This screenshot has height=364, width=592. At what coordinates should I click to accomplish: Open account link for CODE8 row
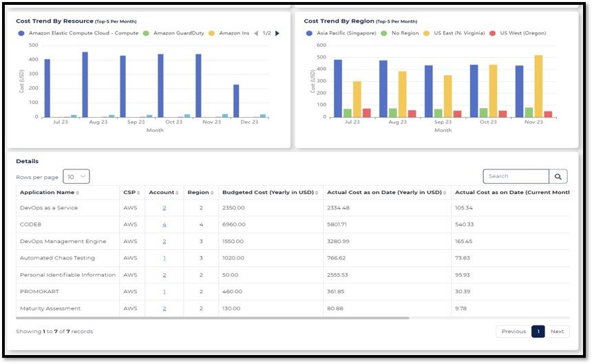pos(164,224)
